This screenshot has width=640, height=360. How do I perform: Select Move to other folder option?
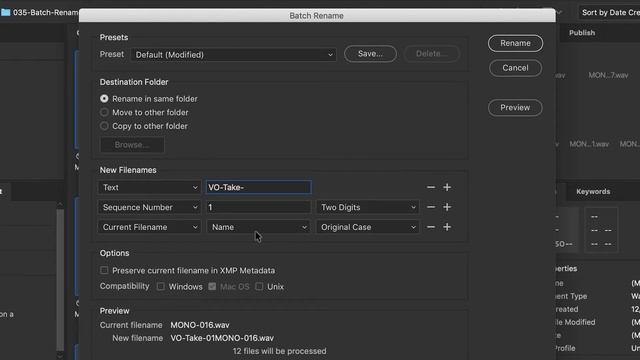[104, 112]
